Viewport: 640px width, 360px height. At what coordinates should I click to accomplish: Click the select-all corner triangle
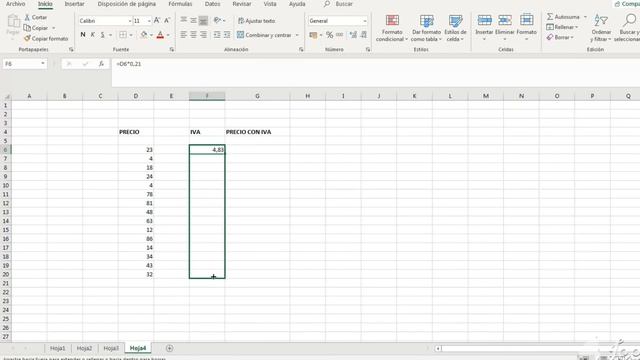click(7, 96)
